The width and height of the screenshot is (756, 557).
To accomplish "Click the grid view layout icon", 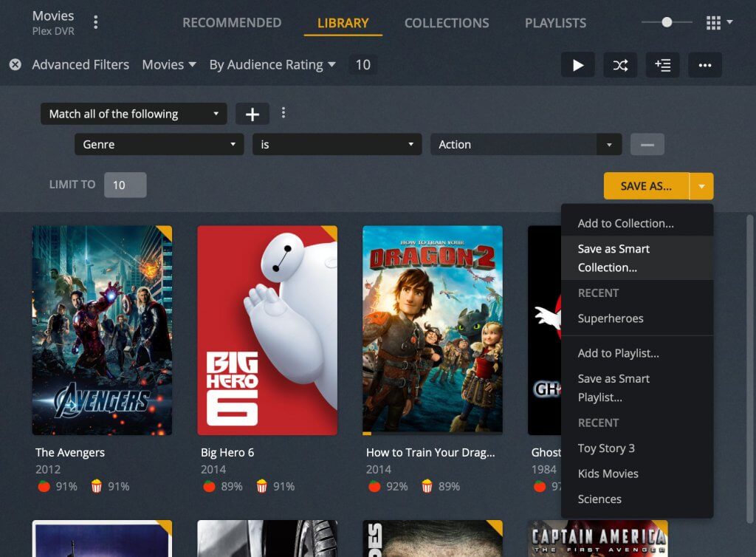I will coord(713,23).
